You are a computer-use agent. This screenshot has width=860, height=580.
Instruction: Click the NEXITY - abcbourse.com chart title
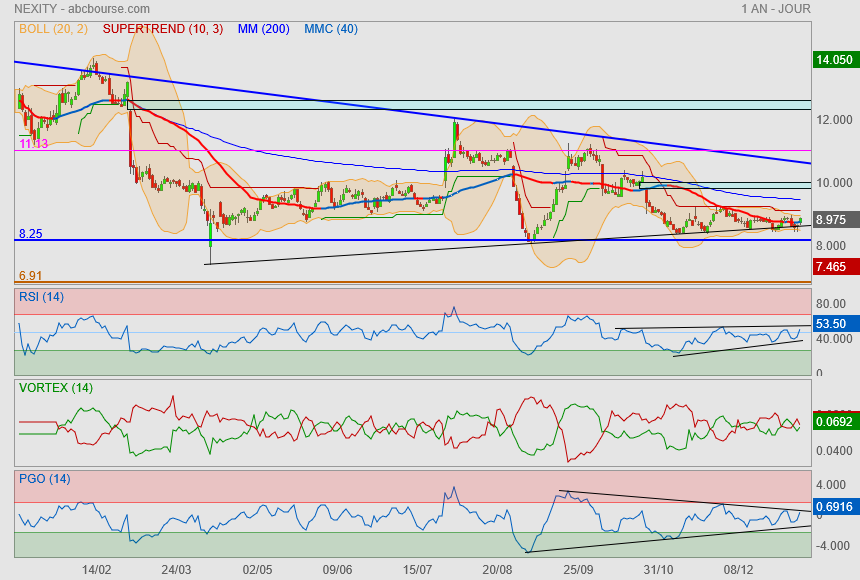tap(75, 9)
